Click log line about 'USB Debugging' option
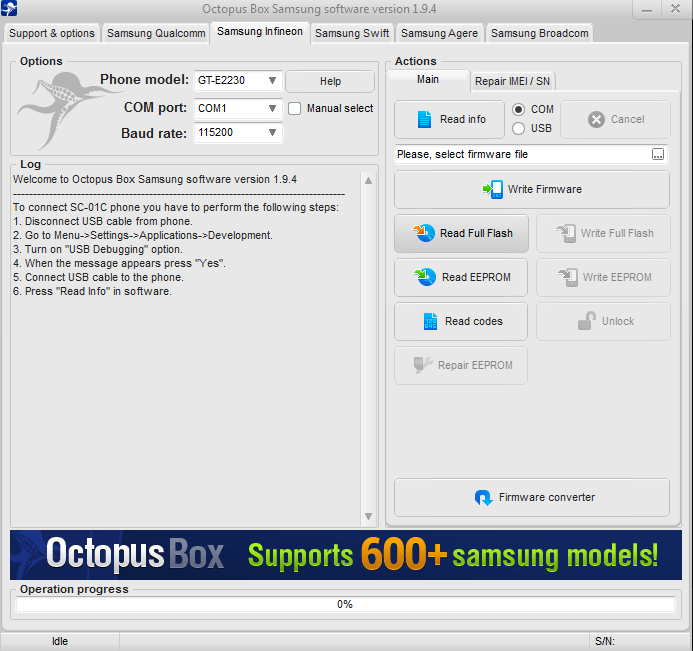Screen dimensions: 693x651 click(98, 249)
